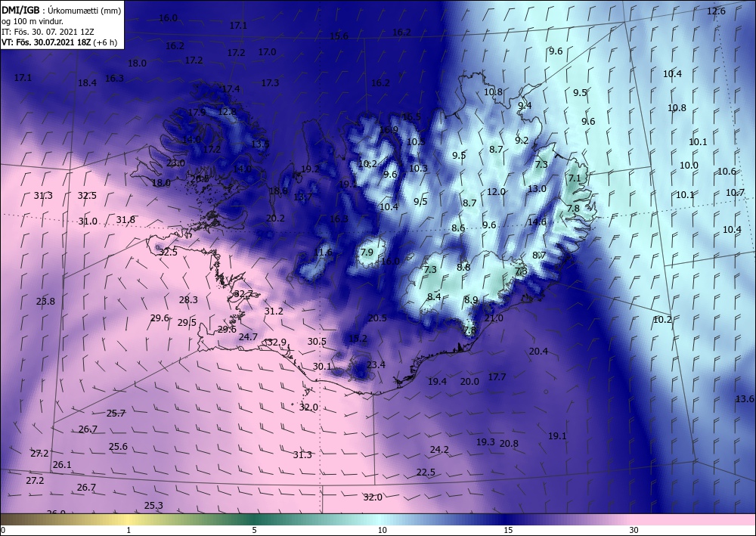Click the 15.6 value on the map
The width and height of the screenshot is (756, 536).
point(339,36)
